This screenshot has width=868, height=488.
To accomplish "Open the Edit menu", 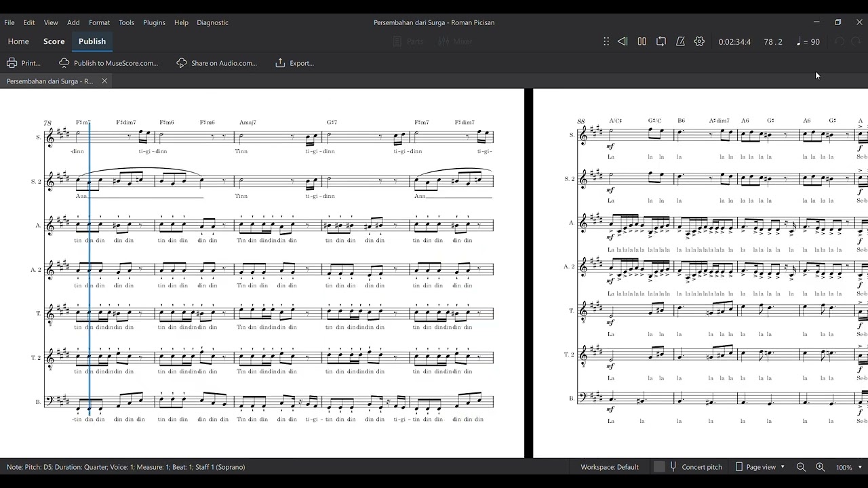I will (29, 22).
